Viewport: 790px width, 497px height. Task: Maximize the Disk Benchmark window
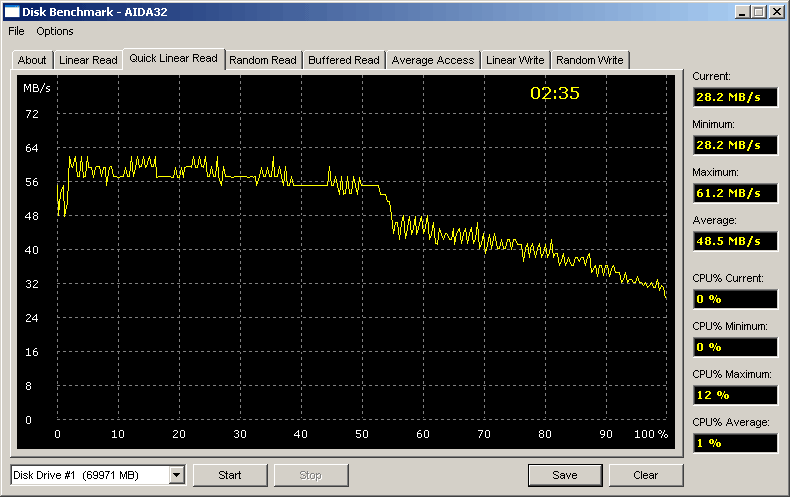click(x=758, y=12)
